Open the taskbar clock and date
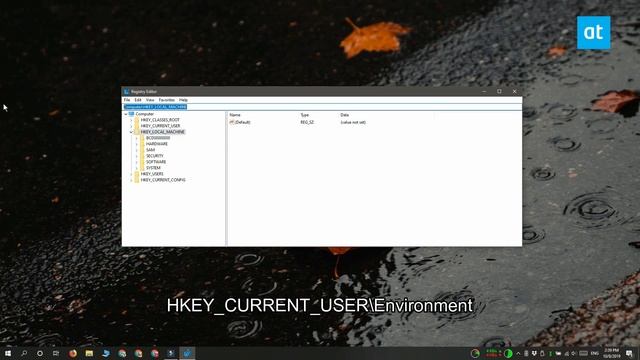The image size is (640, 360). [x=611, y=353]
